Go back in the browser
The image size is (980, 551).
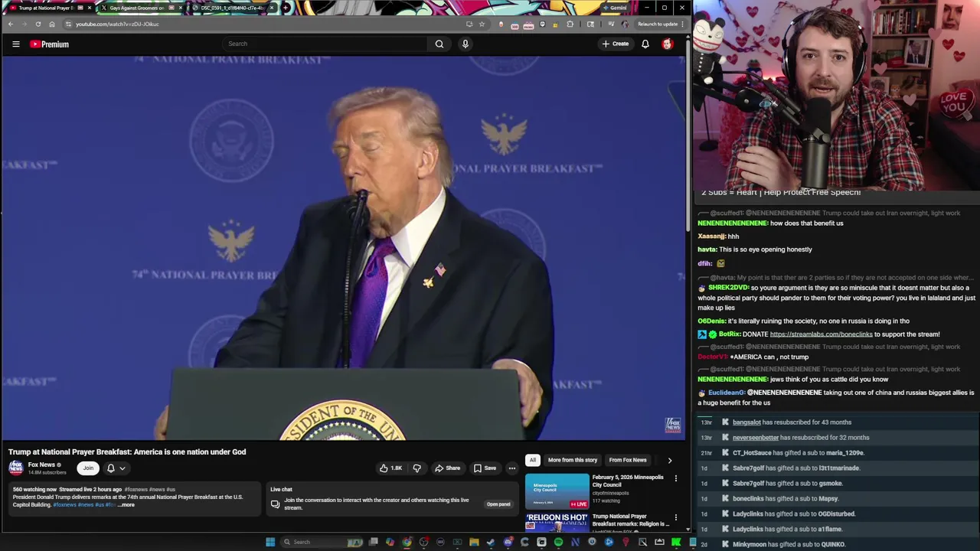[10, 24]
